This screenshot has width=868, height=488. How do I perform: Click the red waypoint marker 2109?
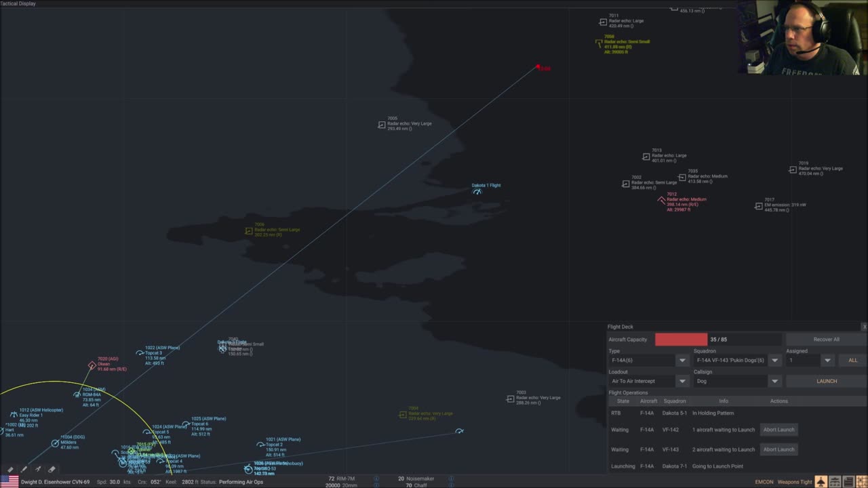click(x=538, y=67)
